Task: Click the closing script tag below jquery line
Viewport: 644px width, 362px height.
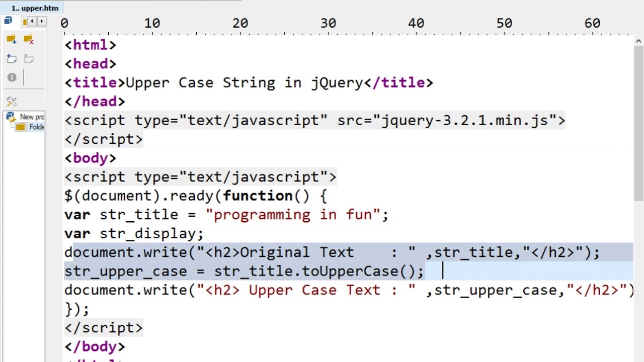Action: [x=104, y=139]
